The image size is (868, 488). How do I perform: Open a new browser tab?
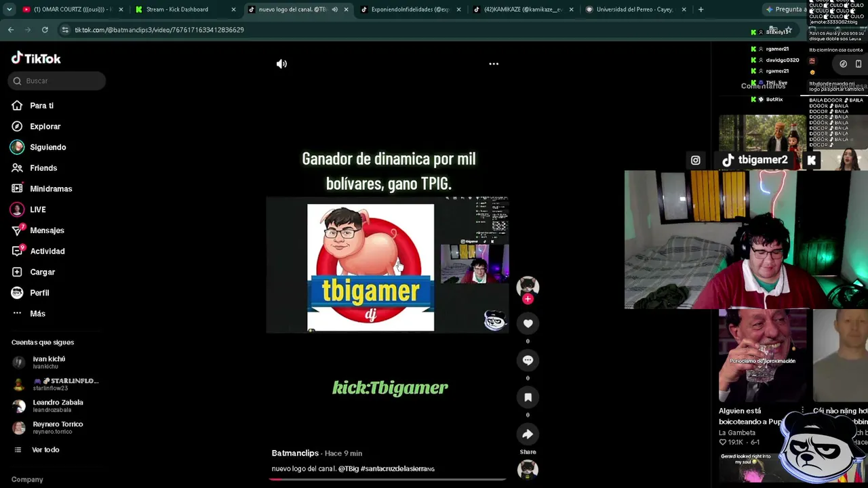tap(701, 9)
